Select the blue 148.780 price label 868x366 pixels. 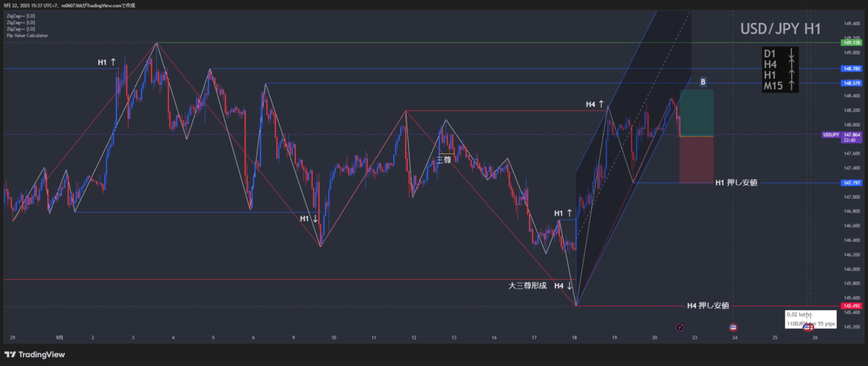(x=851, y=69)
